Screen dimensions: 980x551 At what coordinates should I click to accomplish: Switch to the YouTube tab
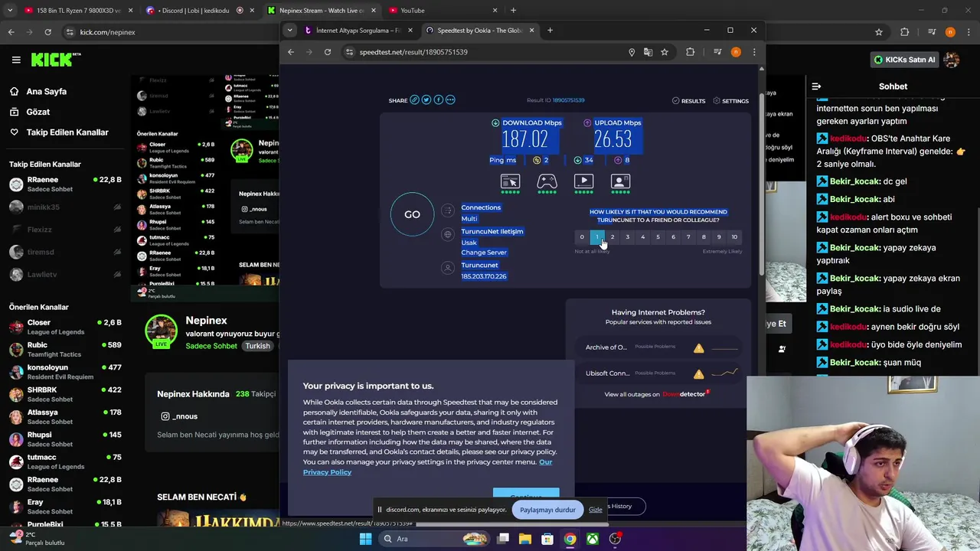(442, 11)
